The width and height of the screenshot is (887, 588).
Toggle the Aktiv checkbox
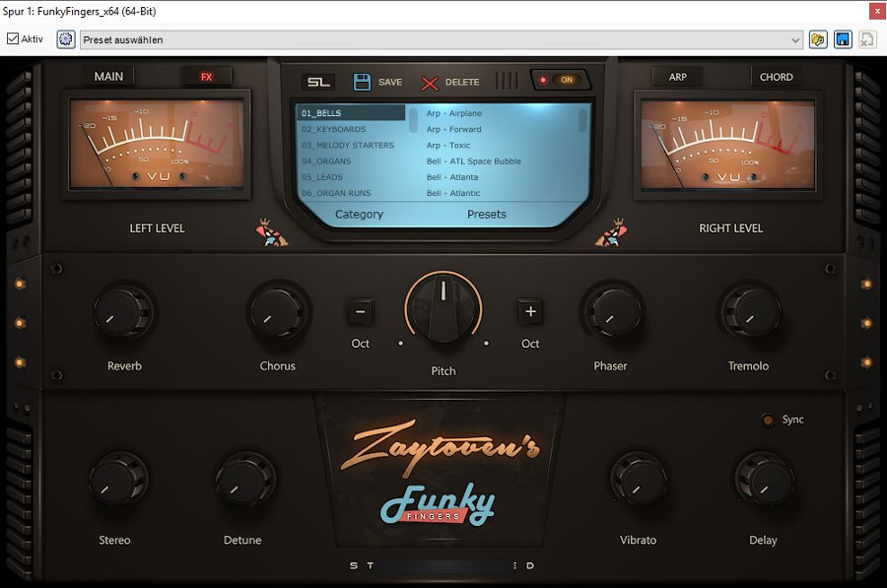(x=13, y=38)
